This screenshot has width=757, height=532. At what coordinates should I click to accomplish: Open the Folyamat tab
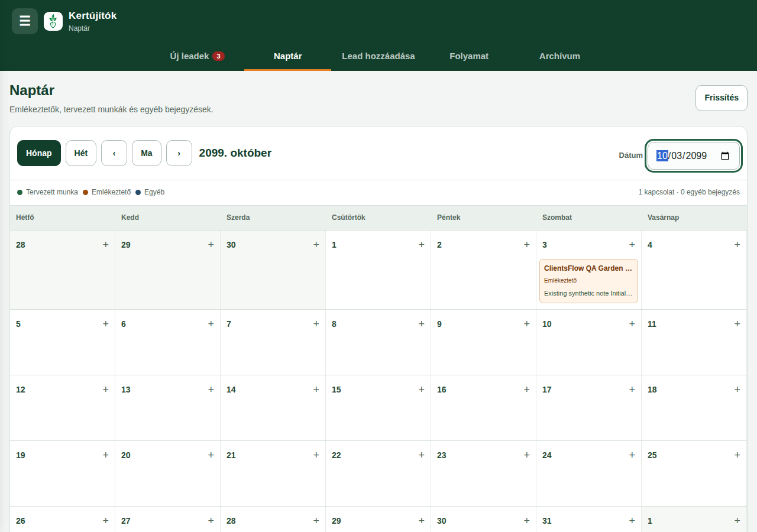tap(469, 56)
